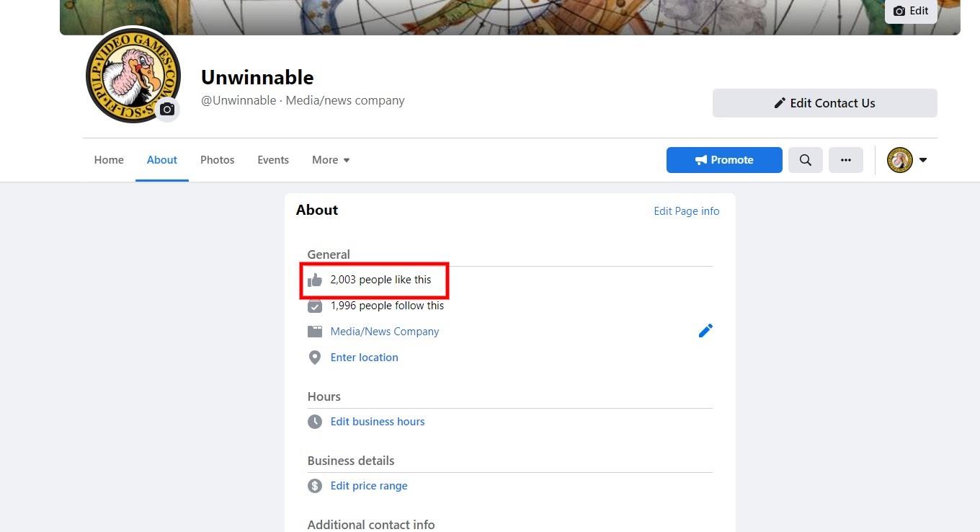Viewport: 980px width, 532px height.
Task: Go to the Events tab
Action: (273, 160)
